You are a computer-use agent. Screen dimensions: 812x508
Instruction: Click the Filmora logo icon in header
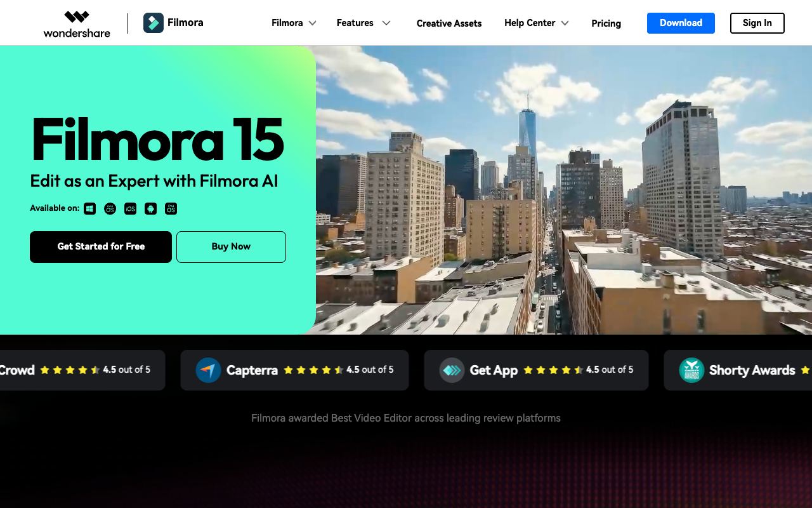coord(154,23)
